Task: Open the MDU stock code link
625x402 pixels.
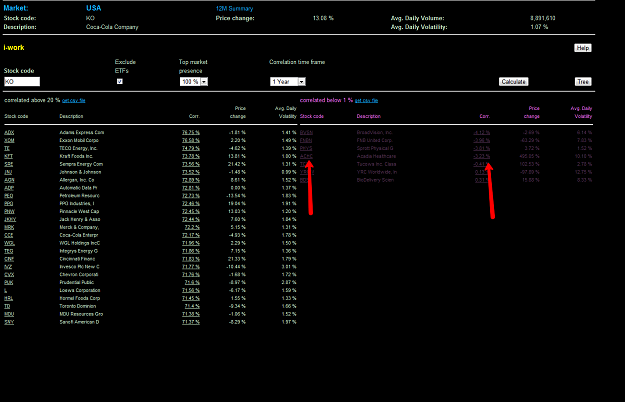Action: [x=9, y=314]
